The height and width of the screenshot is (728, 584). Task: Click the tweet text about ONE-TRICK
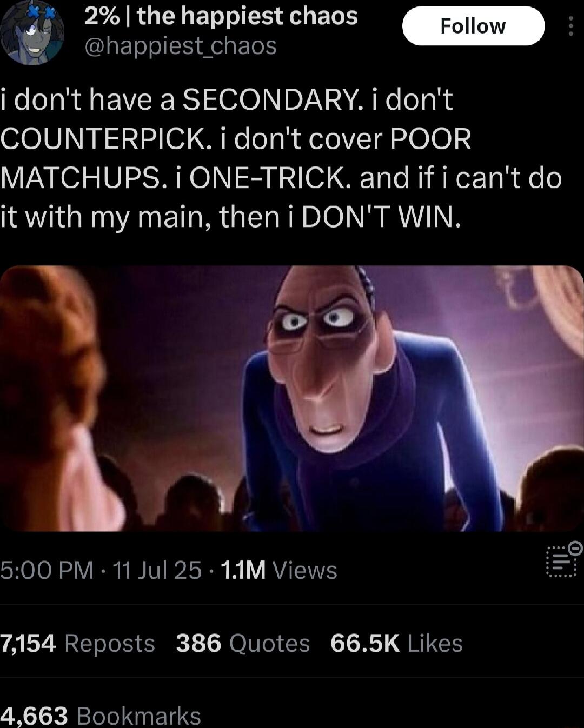tap(281, 158)
